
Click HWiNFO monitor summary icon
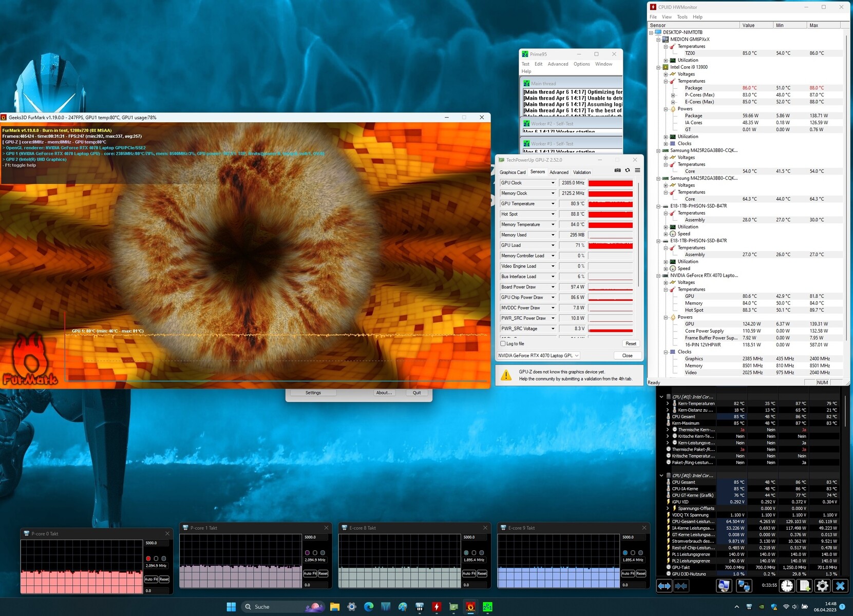[724, 586]
